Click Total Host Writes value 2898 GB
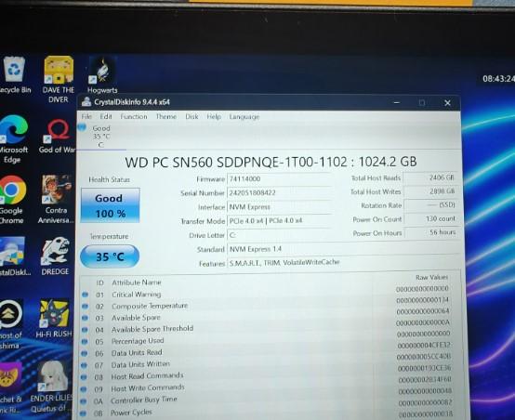Screen dimensions: 515x420 pos(430,191)
